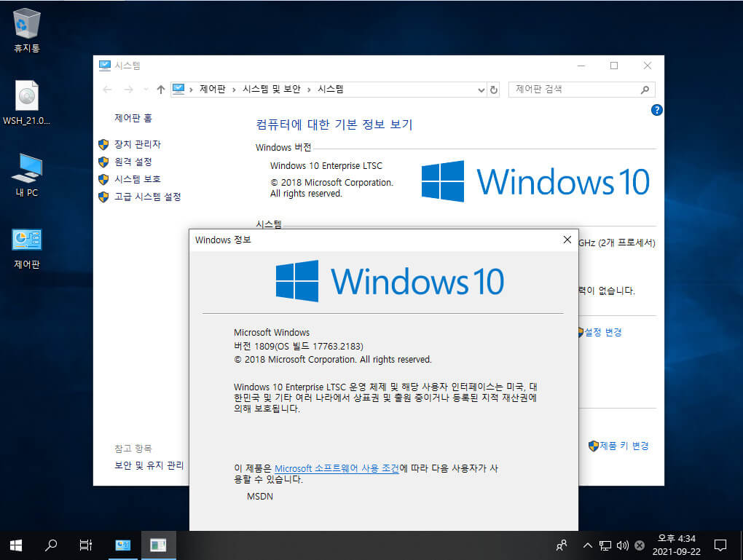
Task: Open the 내 PC desktop icon
Action: pos(26,175)
